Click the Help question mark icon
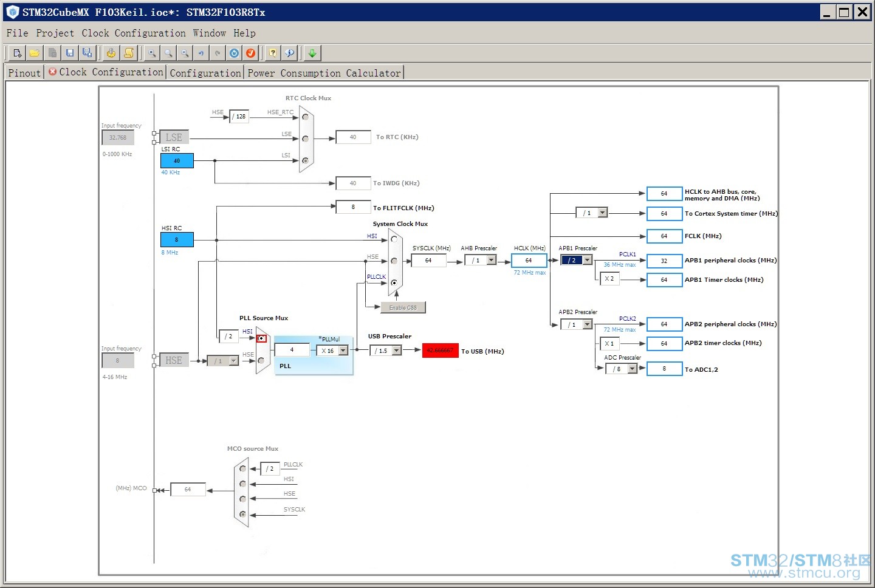 coord(273,53)
